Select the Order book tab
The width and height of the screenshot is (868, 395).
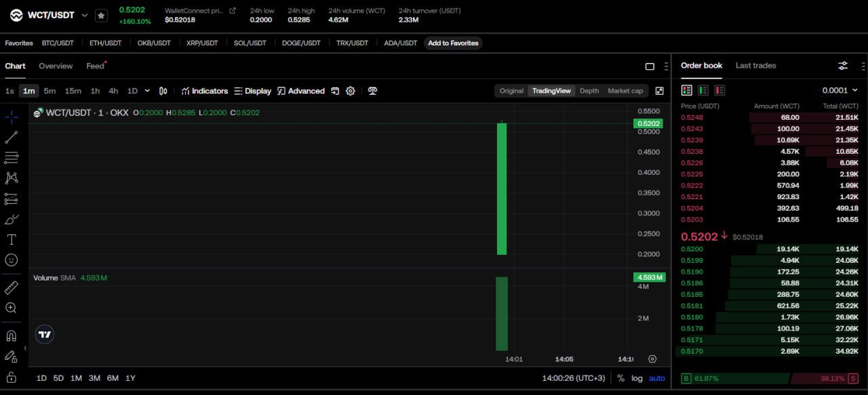click(x=701, y=66)
